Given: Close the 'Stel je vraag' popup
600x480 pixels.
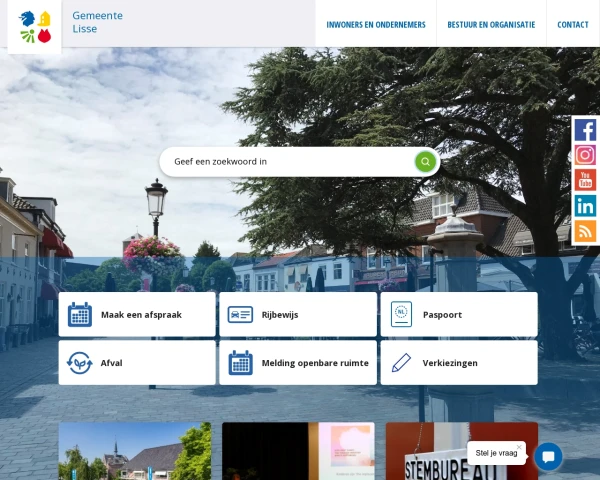Looking at the screenshot, I should (x=519, y=446).
